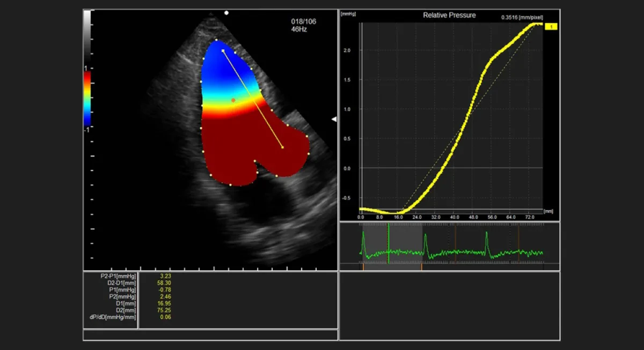Image resolution: width=644 pixels, height=350 pixels.
Task: Click the D2-D1 value 58.30
Action: (164, 282)
